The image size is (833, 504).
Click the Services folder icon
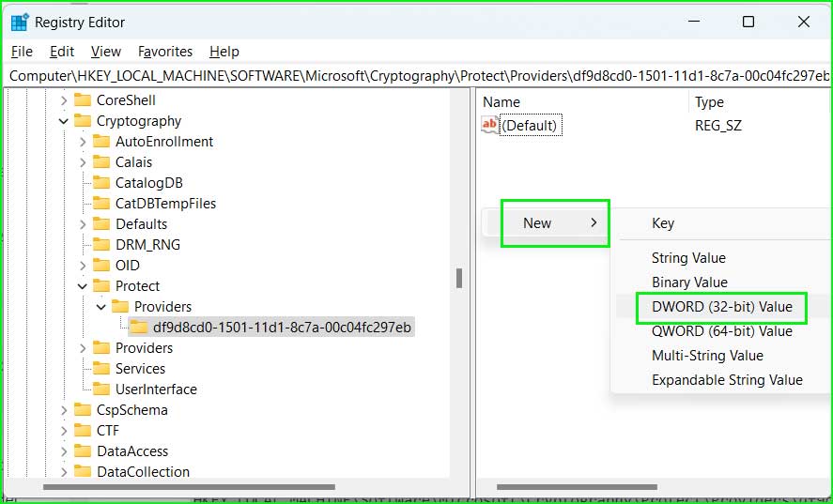101,369
